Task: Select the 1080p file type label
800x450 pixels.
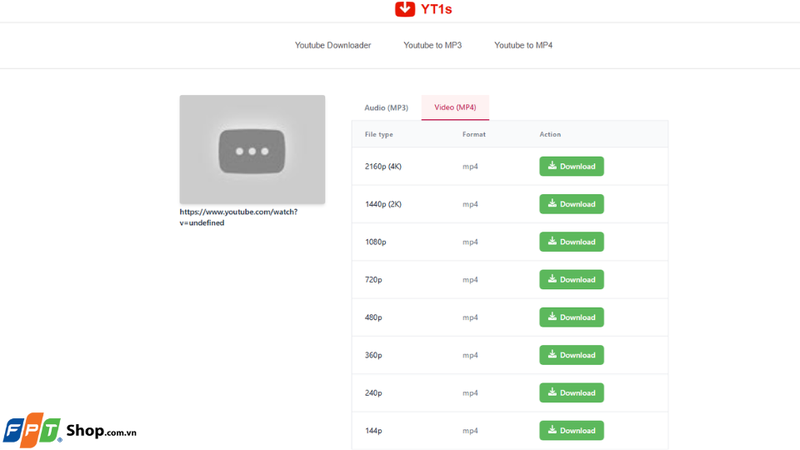Action: 376,242
